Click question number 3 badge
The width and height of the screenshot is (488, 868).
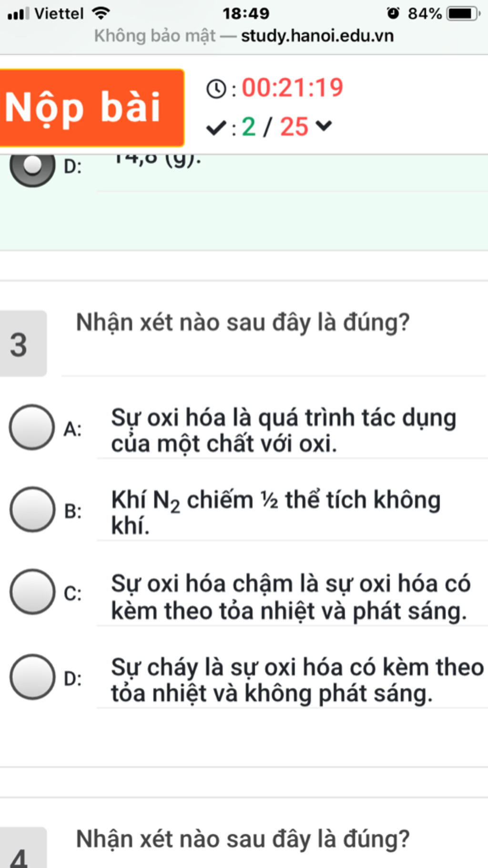point(22,343)
